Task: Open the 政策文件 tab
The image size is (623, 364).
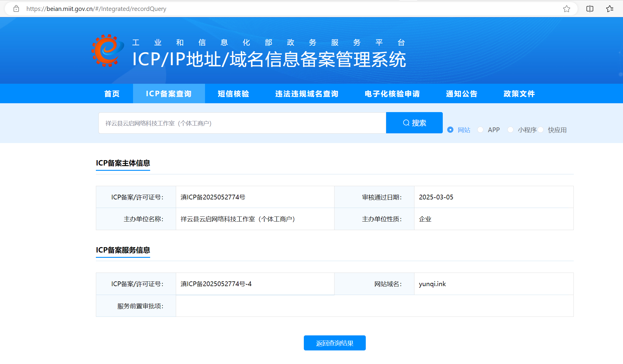Action: pos(519,94)
